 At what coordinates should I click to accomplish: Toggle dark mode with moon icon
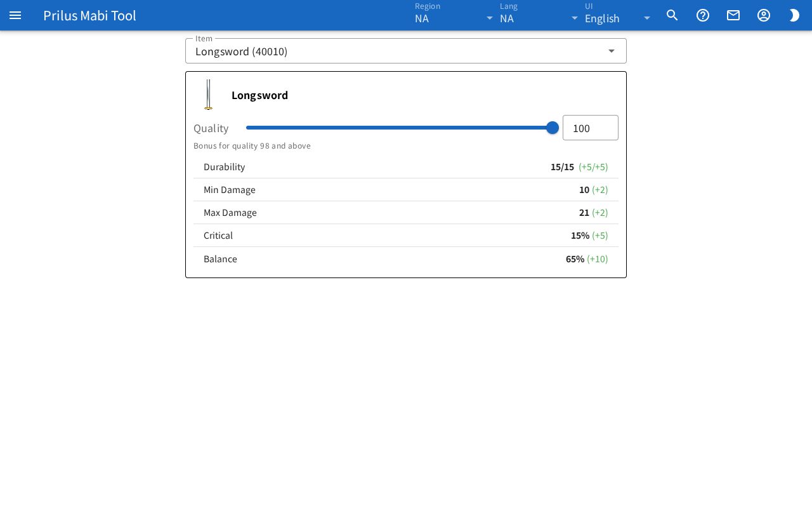point(794,15)
